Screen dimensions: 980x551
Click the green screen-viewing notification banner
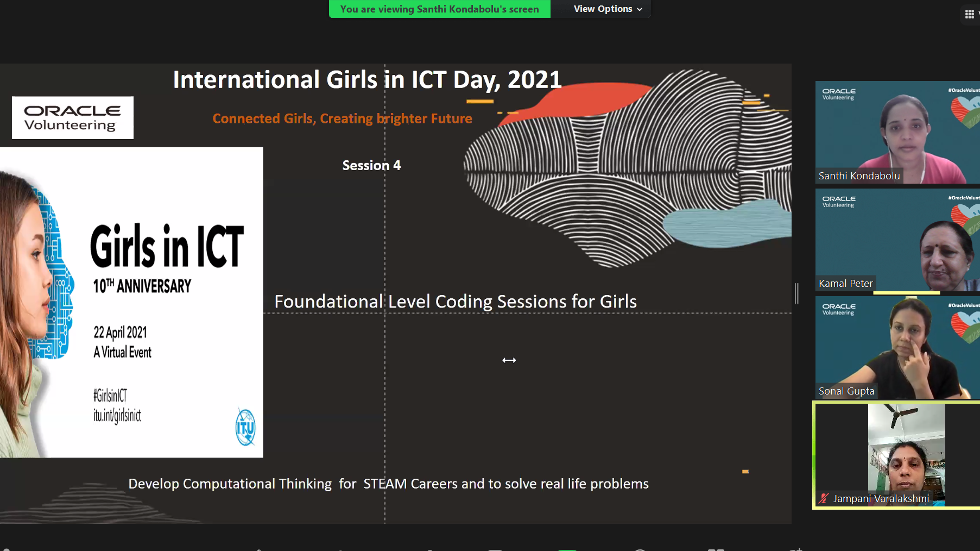[x=439, y=9]
